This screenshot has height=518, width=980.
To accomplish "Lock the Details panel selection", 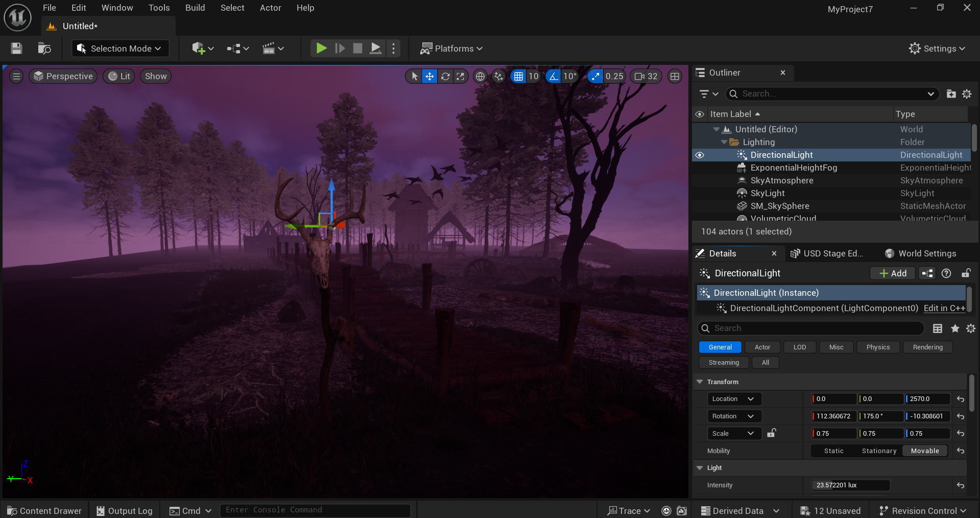I will click(x=966, y=273).
